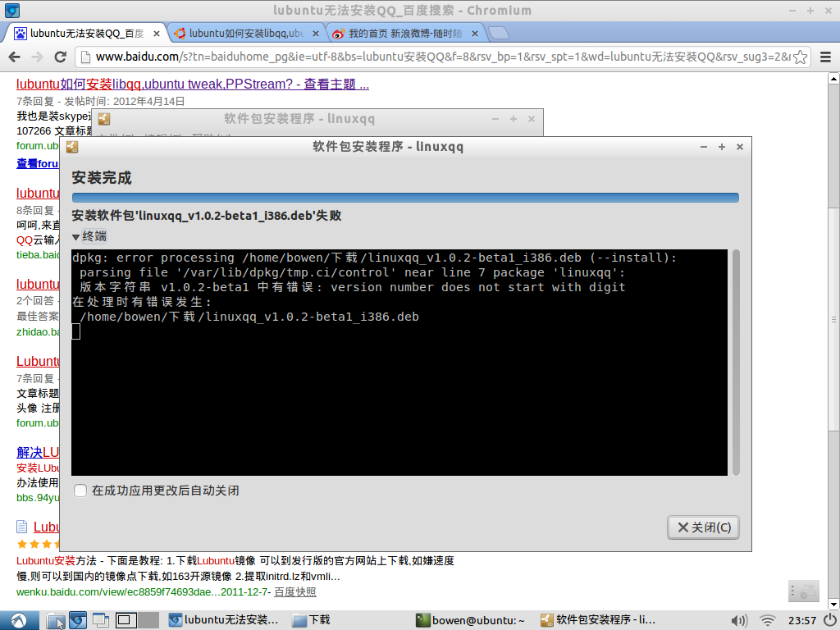Switch to the bowen@ubuntu terminal taskbar window
Image resolution: width=840 pixels, height=630 pixels.
coord(472,620)
